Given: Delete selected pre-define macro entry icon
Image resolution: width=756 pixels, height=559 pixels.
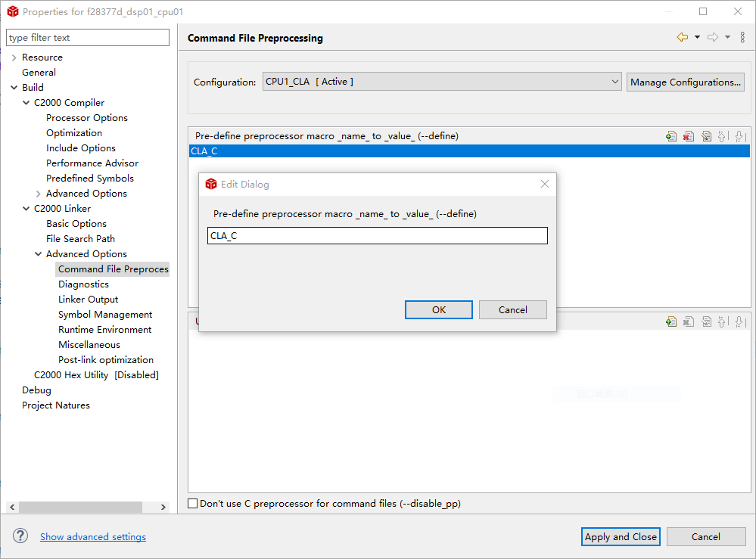Looking at the screenshot, I should [x=689, y=136].
